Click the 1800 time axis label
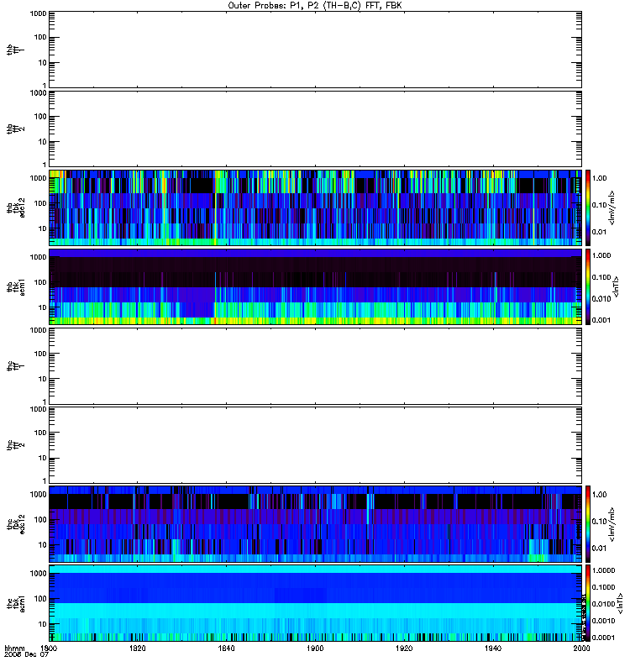This screenshot has width=630, height=672. (49, 648)
